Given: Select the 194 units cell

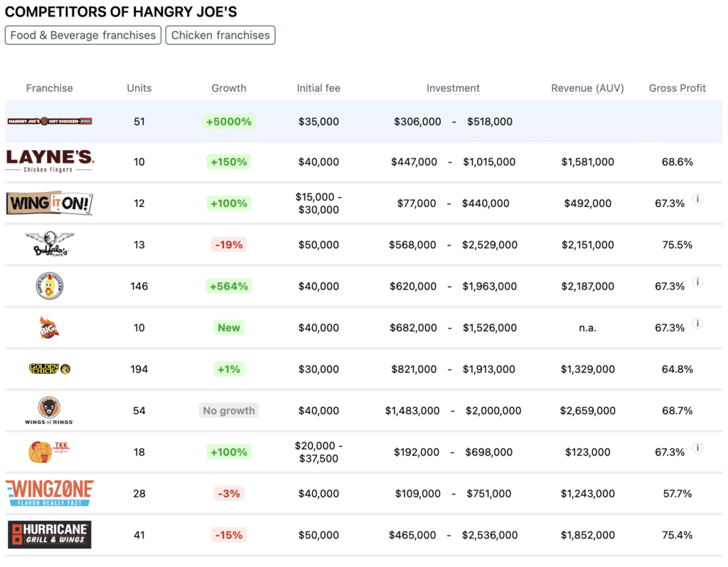Looking at the screenshot, I should coord(139,369).
